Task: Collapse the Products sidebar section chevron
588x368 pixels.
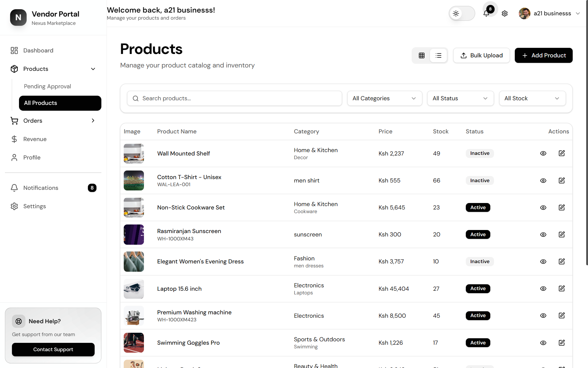Action: [x=93, y=69]
